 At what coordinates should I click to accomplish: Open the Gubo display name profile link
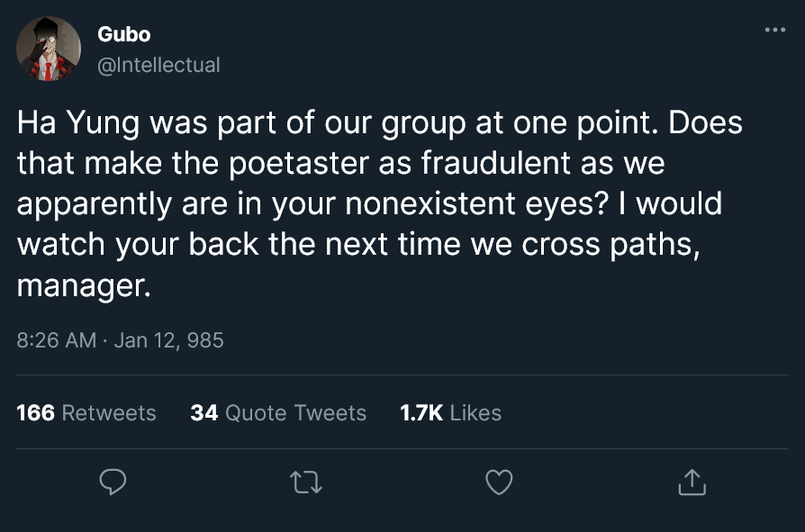click(x=123, y=34)
